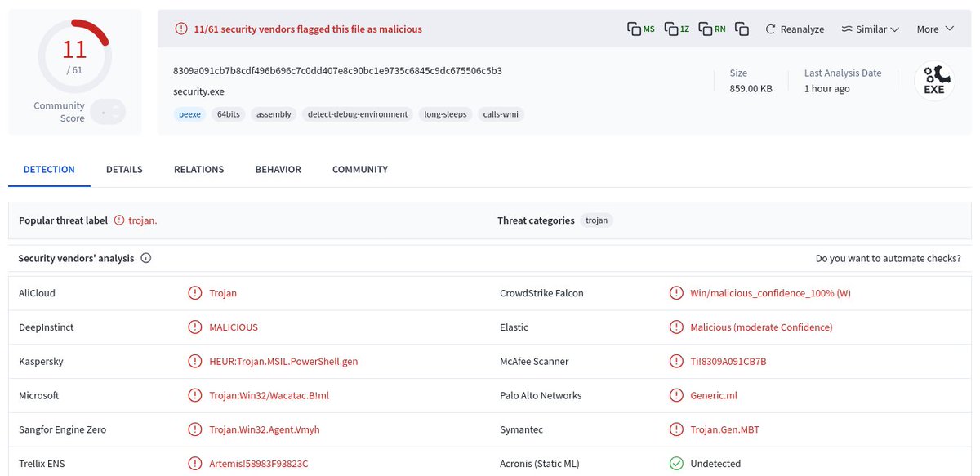
Task: Click the alert icon beside popular threat label trojan
Action: pos(119,220)
